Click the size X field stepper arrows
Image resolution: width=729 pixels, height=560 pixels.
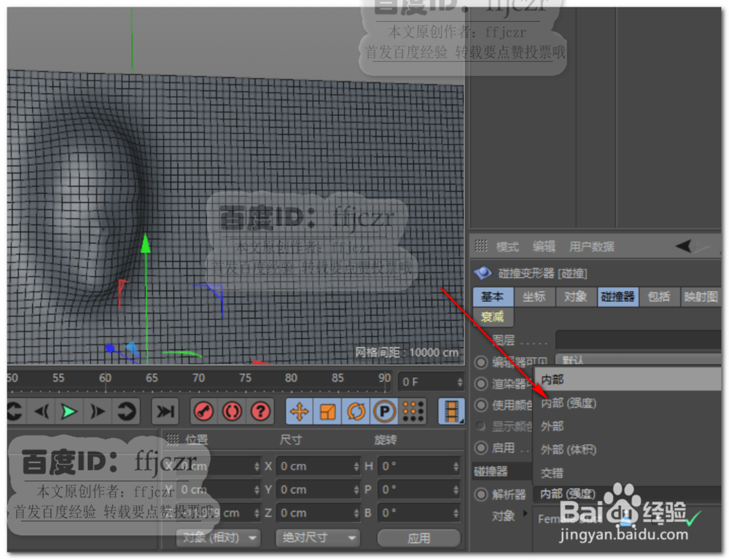(x=356, y=466)
